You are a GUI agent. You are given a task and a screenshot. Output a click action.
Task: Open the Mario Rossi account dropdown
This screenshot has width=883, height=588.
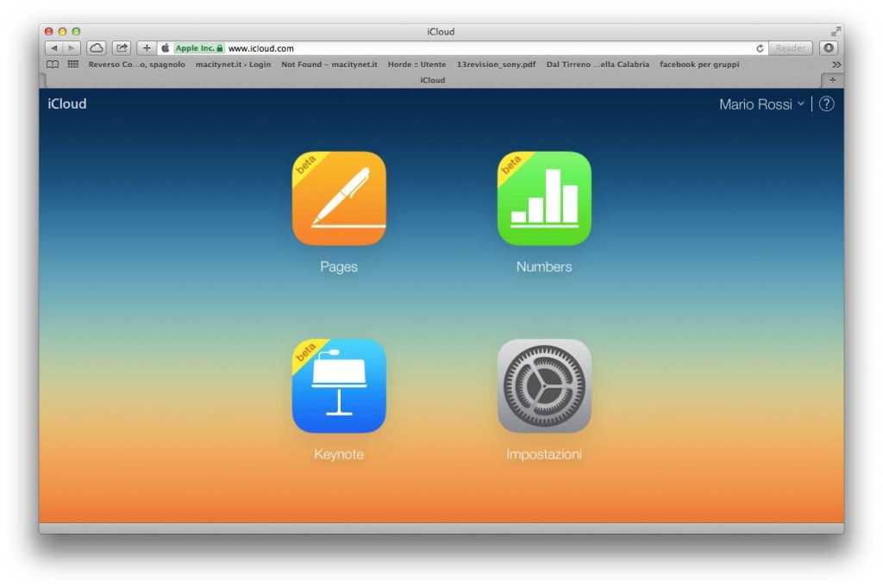(x=761, y=103)
